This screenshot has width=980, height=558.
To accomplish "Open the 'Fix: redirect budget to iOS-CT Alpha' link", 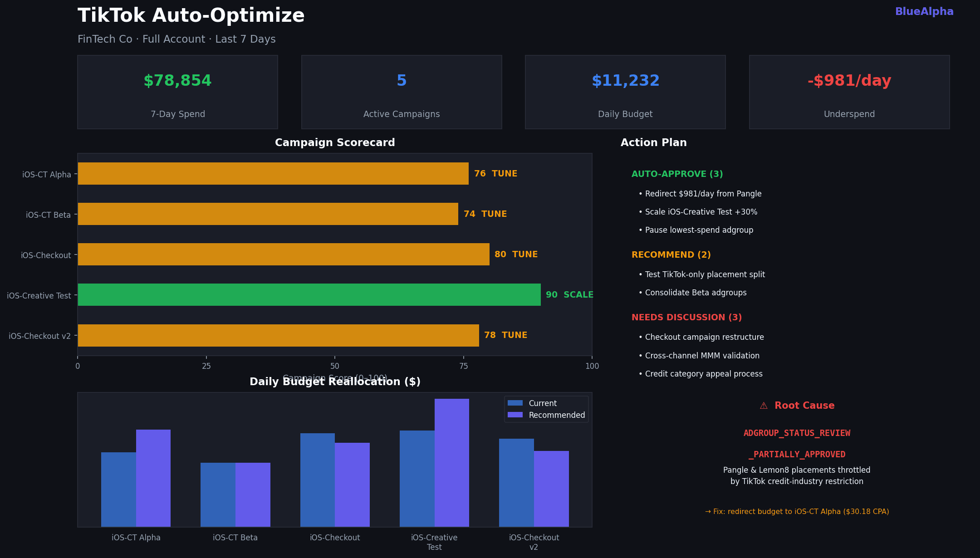I will (797, 512).
